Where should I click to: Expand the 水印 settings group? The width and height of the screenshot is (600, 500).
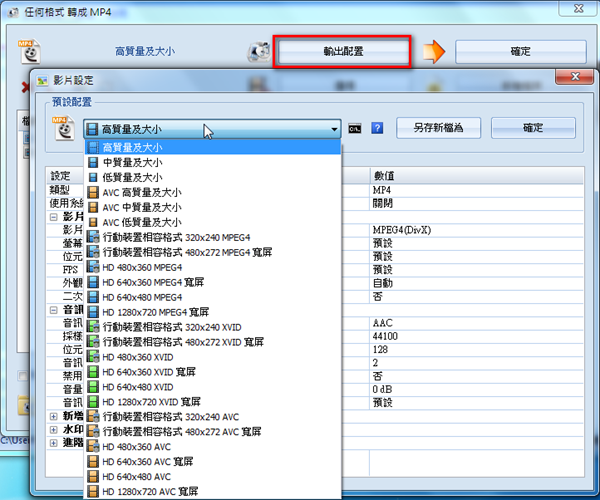(x=54, y=430)
